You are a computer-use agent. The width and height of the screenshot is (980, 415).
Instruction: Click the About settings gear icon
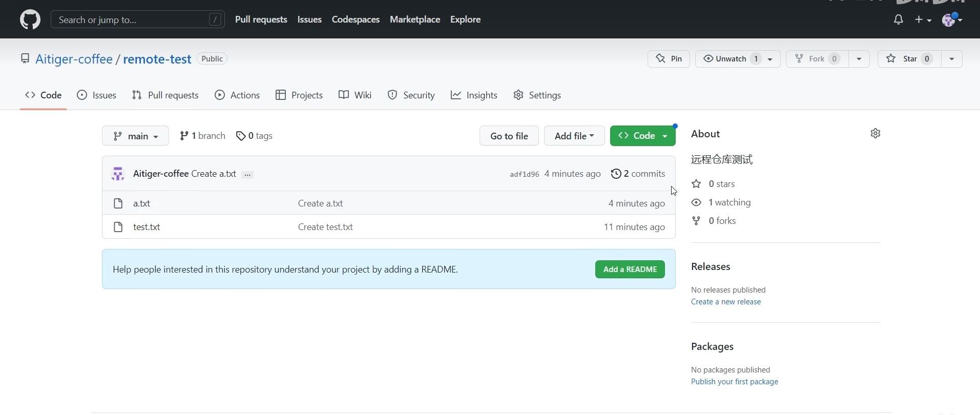pyautogui.click(x=875, y=133)
